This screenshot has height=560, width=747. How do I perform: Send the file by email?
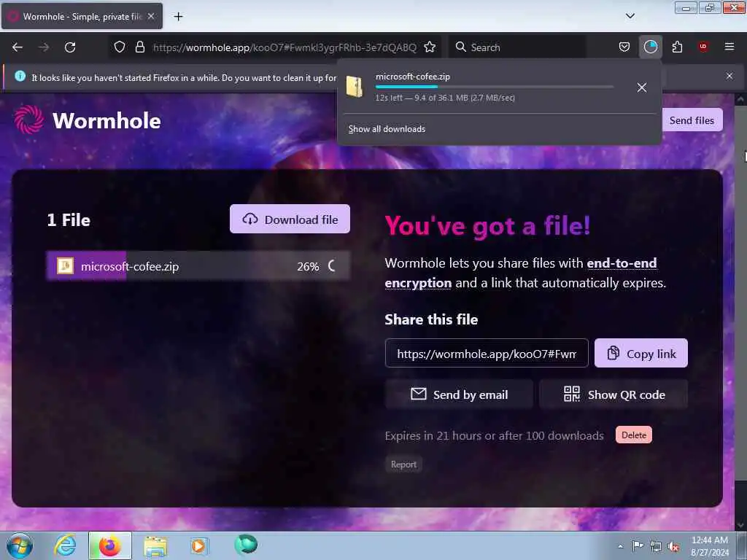coord(459,394)
